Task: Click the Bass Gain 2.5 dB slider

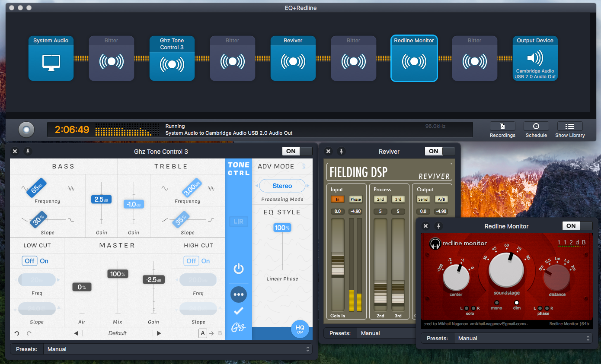Action: click(102, 199)
